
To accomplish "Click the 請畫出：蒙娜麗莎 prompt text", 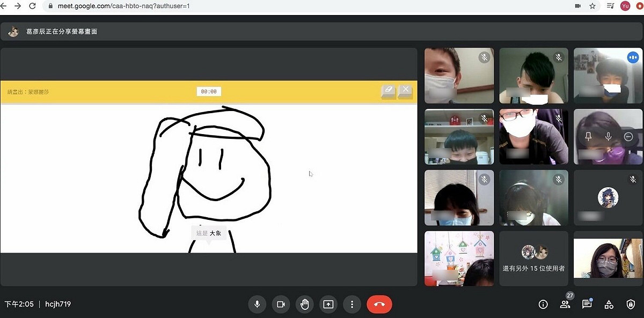I will pyautogui.click(x=28, y=92).
